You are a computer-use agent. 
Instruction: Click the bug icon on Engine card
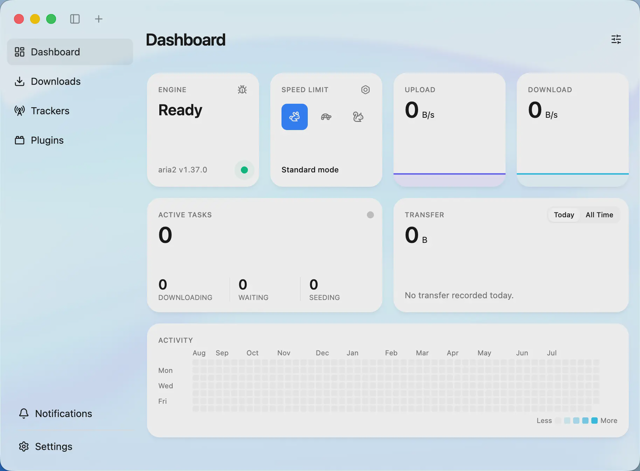point(242,89)
